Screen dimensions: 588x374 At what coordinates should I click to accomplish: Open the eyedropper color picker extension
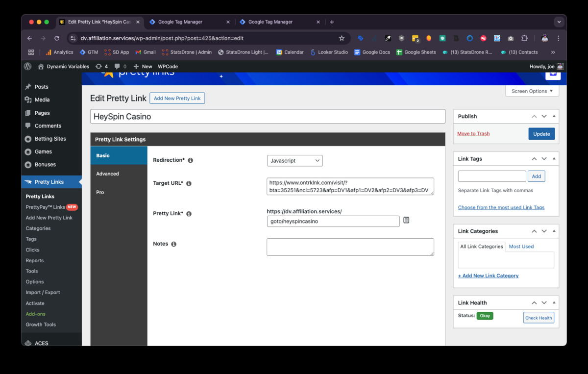pos(388,38)
